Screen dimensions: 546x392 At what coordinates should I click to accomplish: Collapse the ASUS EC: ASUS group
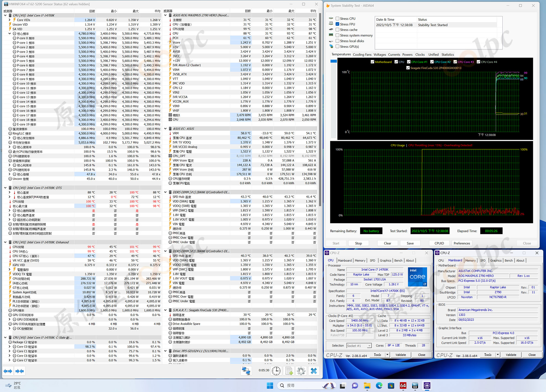coord(165,129)
